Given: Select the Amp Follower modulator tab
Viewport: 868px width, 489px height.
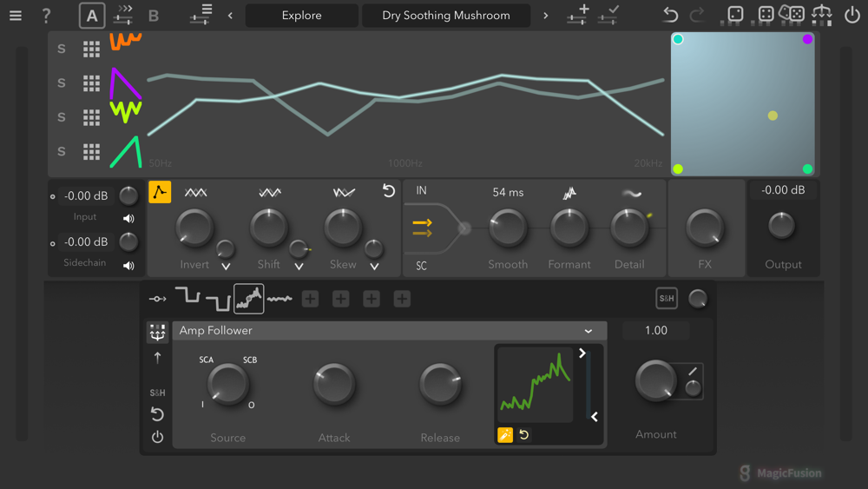Looking at the screenshot, I should [x=249, y=299].
